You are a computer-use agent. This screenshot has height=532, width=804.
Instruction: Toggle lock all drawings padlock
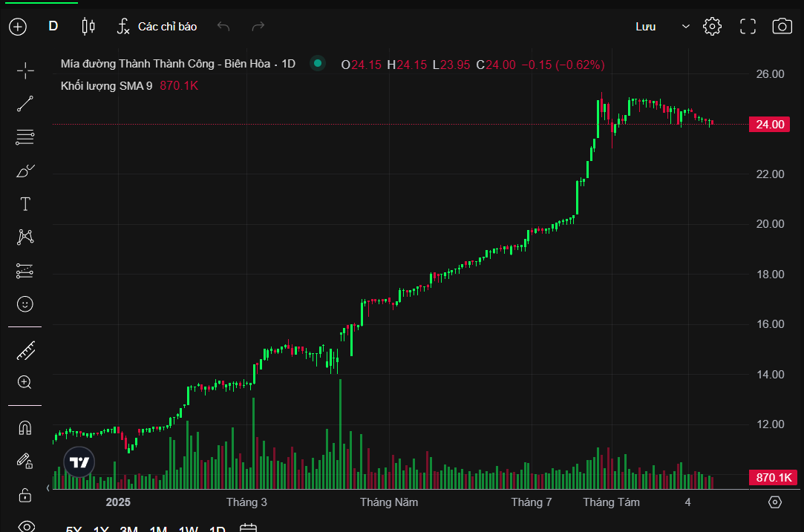(x=25, y=496)
